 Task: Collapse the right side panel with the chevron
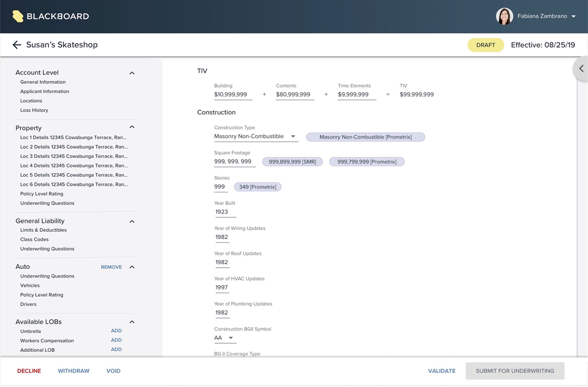582,68
